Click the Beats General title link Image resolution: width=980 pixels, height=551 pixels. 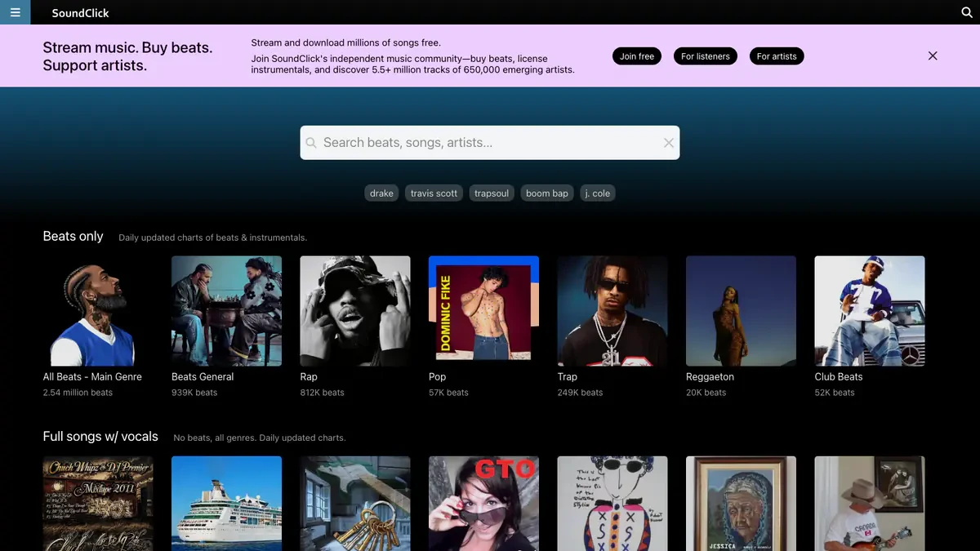tap(203, 377)
